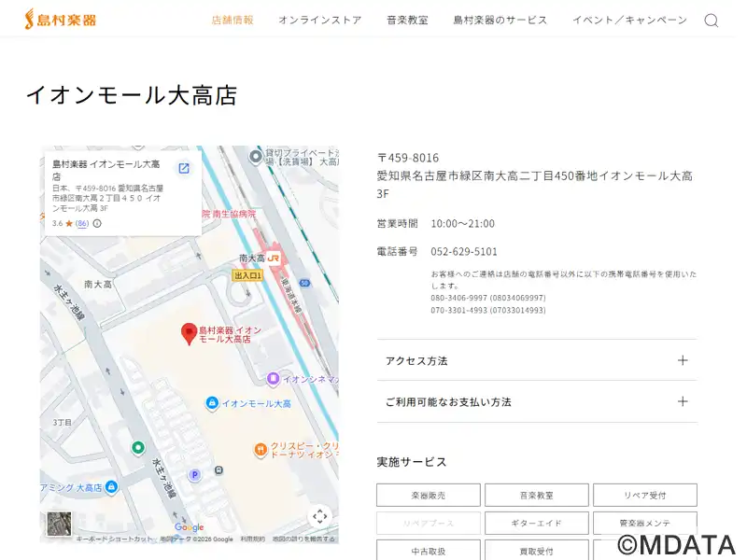Open the イベント／キャンペーン menu
Screen dimensions: 747x560
point(629,20)
